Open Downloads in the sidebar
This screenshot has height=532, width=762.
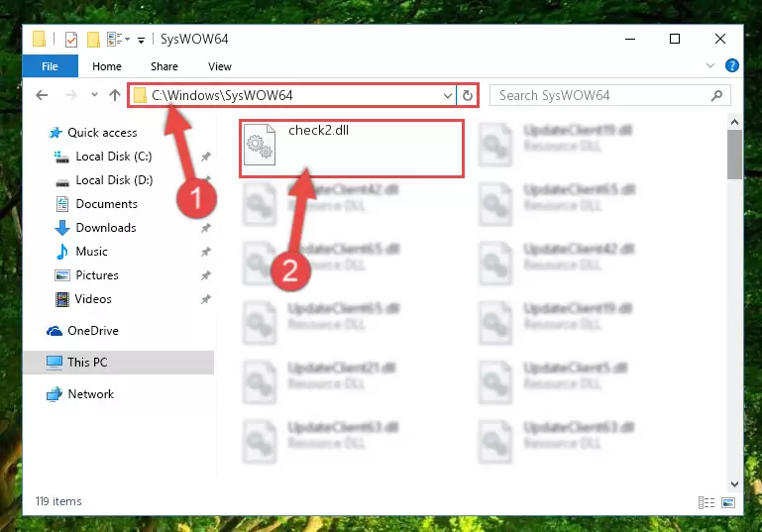click(106, 228)
